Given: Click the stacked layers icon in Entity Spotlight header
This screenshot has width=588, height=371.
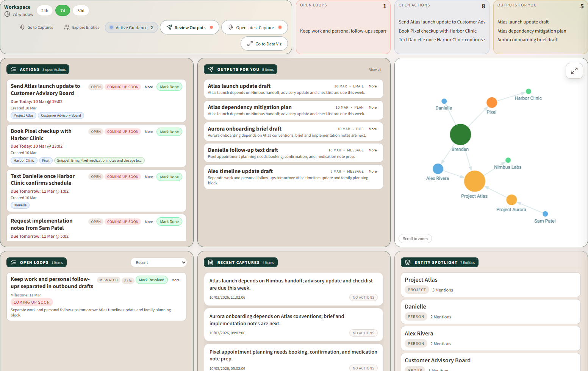Looking at the screenshot, I should pos(408,262).
